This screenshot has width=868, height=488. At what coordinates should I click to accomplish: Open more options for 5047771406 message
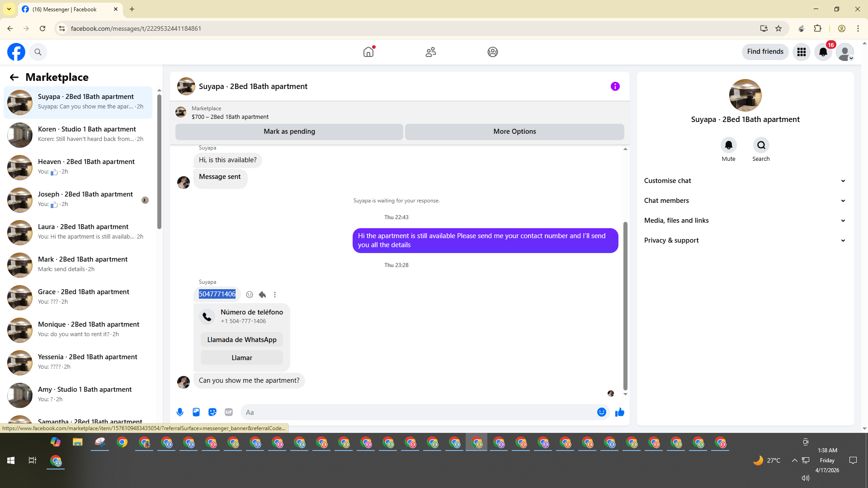[x=275, y=295]
